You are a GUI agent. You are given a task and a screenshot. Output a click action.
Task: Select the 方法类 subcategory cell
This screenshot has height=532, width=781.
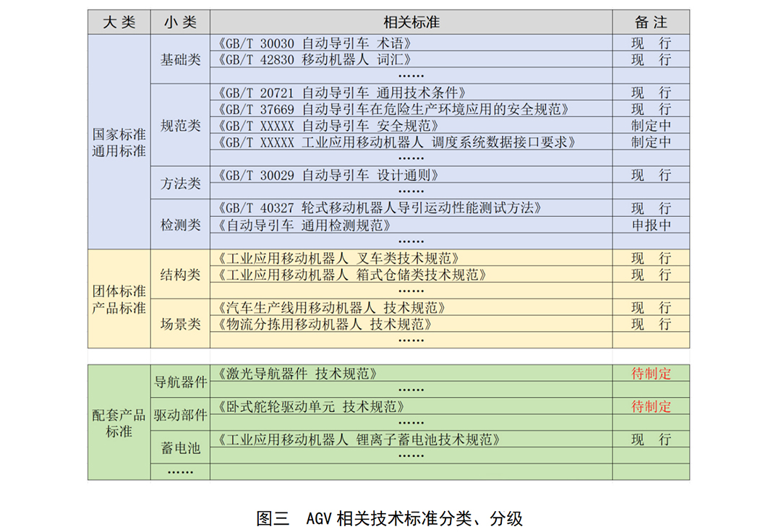pos(180,184)
